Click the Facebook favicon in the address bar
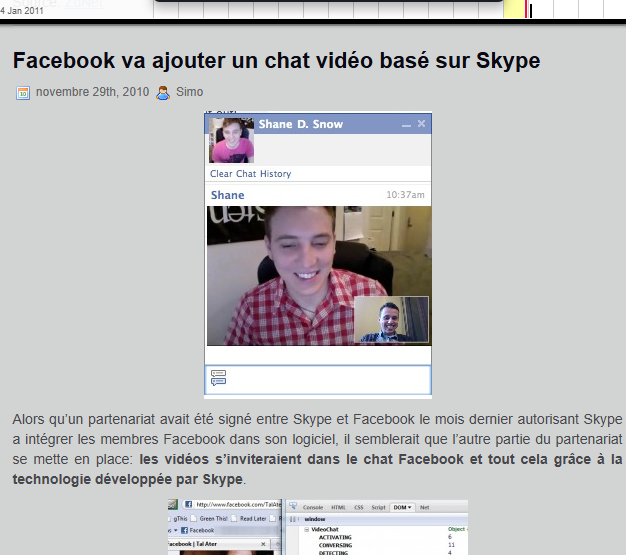Viewport: 626px width, 555px height. click(188, 504)
